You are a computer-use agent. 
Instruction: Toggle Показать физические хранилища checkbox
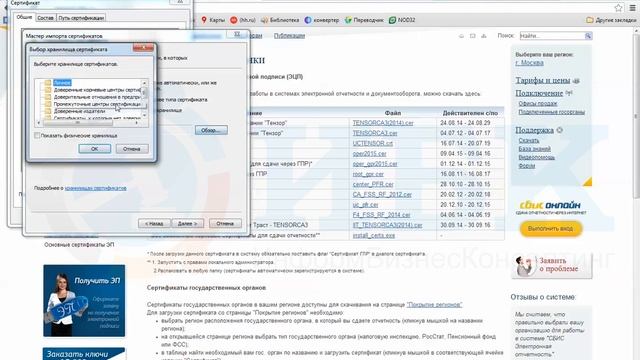37,135
